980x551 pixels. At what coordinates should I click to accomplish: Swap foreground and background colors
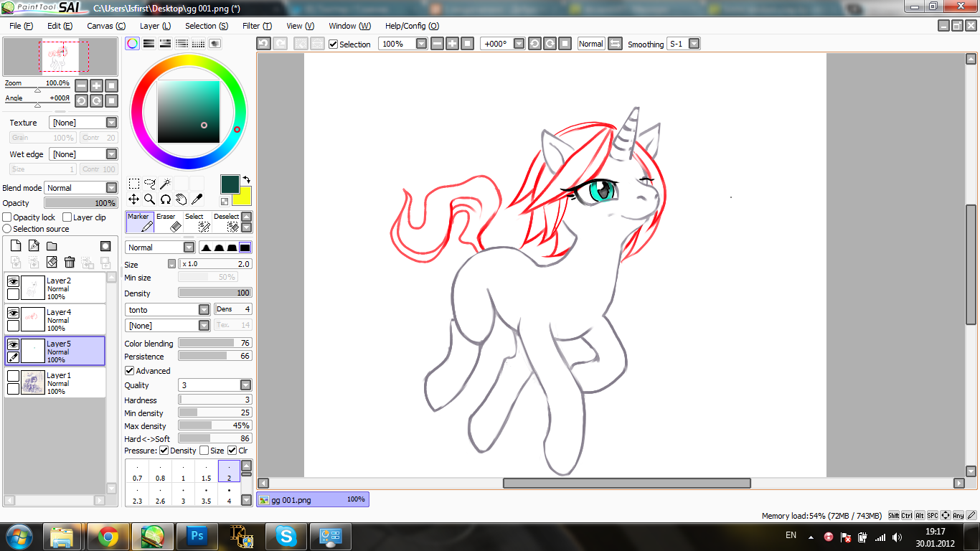click(x=246, y=179)
